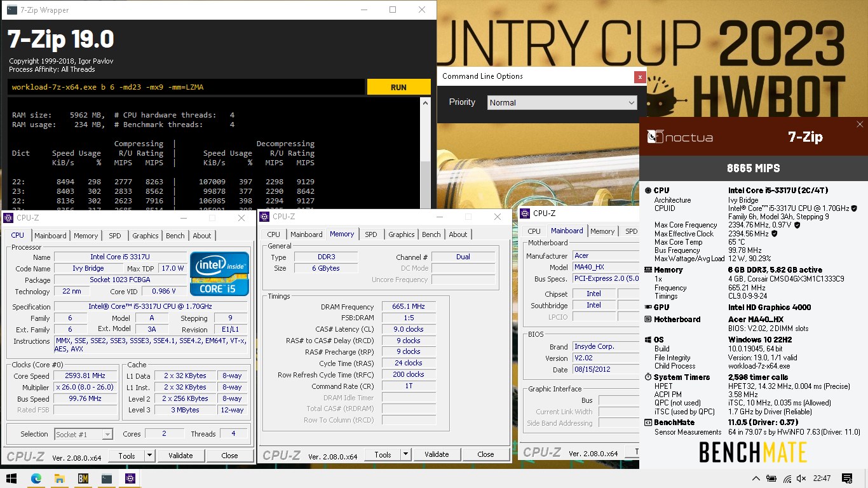Click the Windows OS icon in the BenchMate panel
Screen dimensions: 868x488
(x=648, y=340)
